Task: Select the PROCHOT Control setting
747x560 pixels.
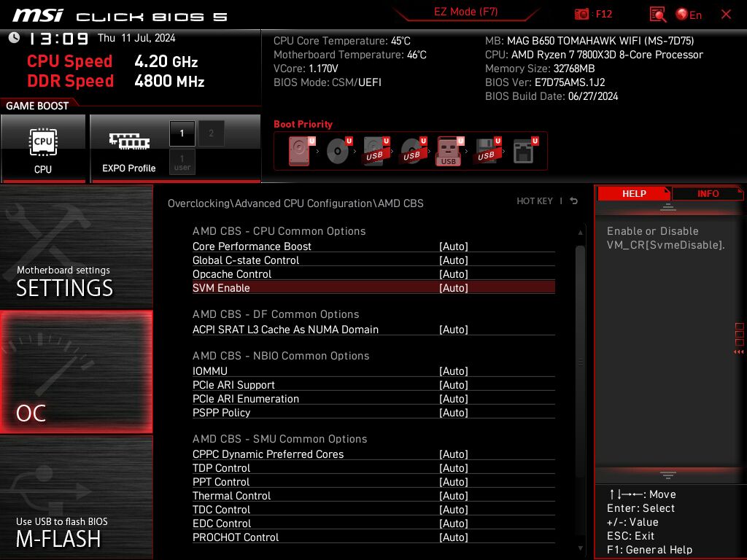Action: click(373, 537)
